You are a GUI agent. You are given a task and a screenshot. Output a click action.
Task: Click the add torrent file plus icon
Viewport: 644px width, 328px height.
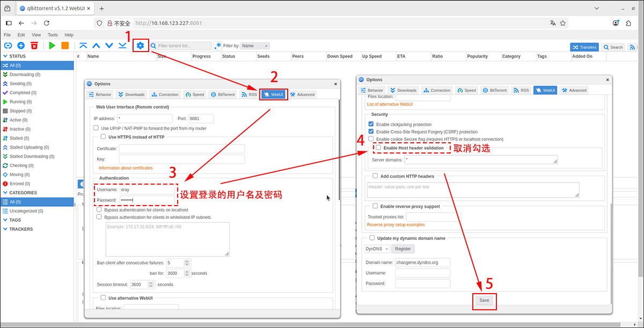pos(21,46)
